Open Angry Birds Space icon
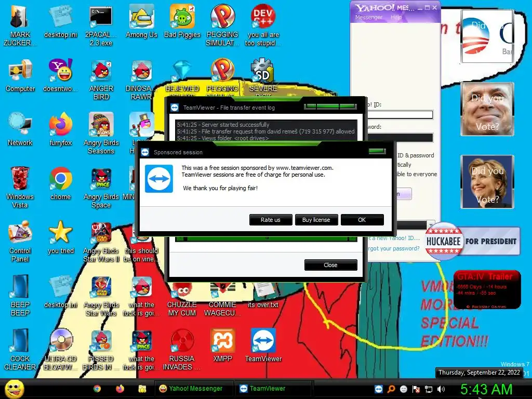Screen dimensions: 532x399 (x=101, y=187)
